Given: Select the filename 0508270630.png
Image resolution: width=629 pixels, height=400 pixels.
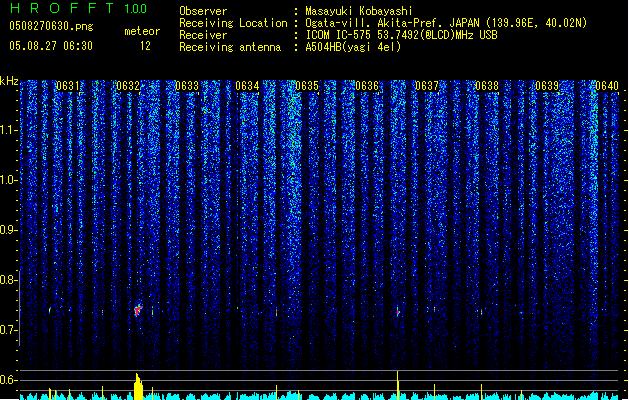Looking at the screenshot, I should (x=51, y=26).
